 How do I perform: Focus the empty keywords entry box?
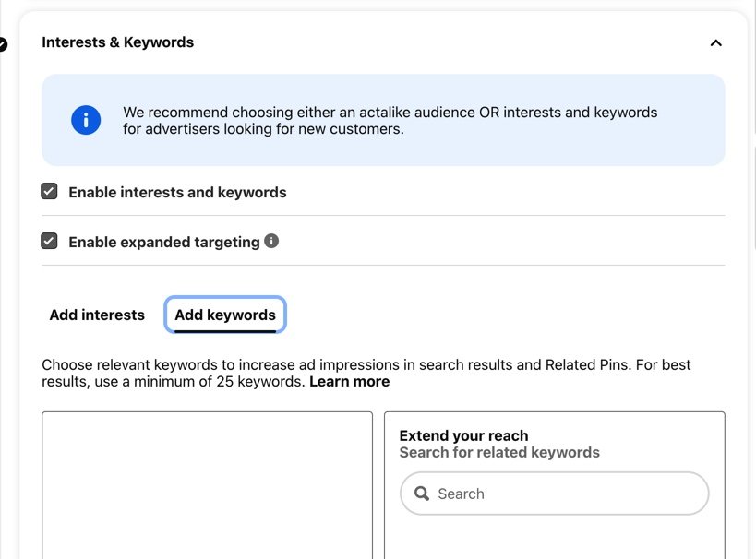click(x=208, y=485)
